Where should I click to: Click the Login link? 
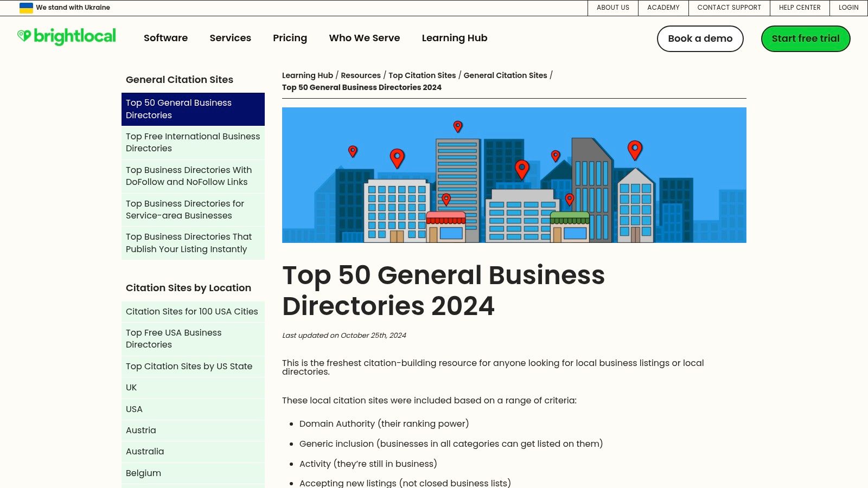pyautogui.click(x=848, y=8)
